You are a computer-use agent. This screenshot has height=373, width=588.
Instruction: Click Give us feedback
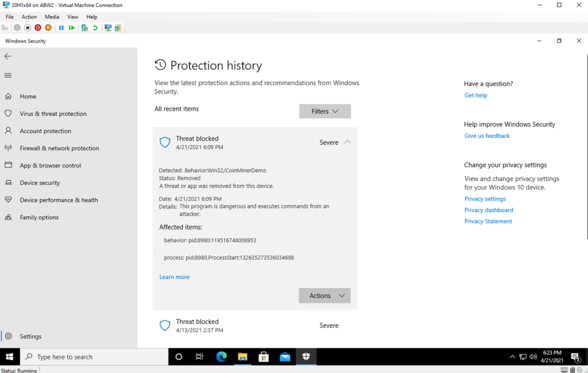tap(486, 135)
